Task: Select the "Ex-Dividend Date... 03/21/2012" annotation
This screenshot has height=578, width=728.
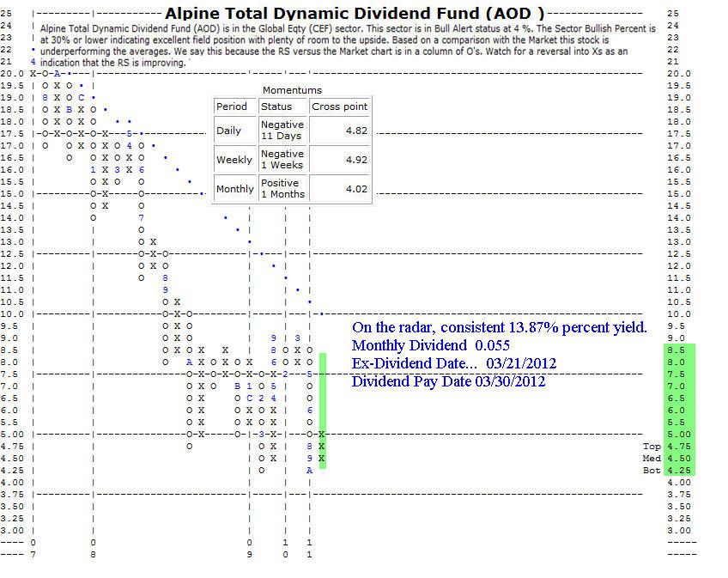Action: coord(453,363)
